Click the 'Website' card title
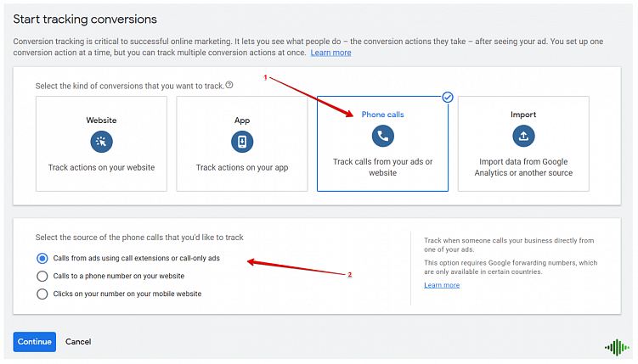Screen dimensions: 638x364 pos(101,120)
